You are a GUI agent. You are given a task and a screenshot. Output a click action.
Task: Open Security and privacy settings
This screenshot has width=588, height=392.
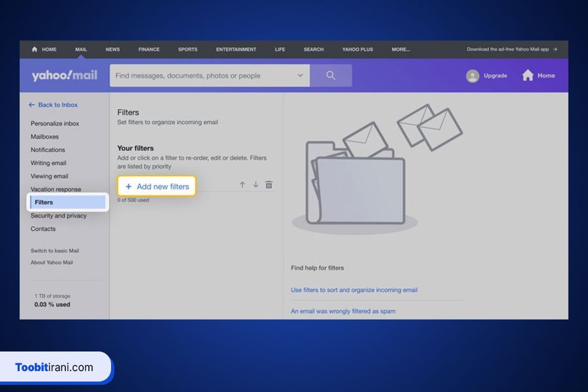pos(58,216)
